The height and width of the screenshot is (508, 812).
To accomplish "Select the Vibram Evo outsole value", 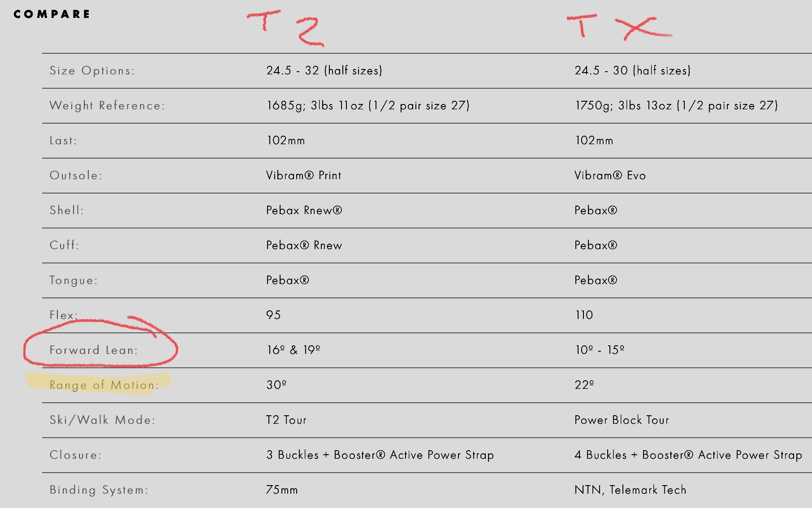I will (610, 175).
